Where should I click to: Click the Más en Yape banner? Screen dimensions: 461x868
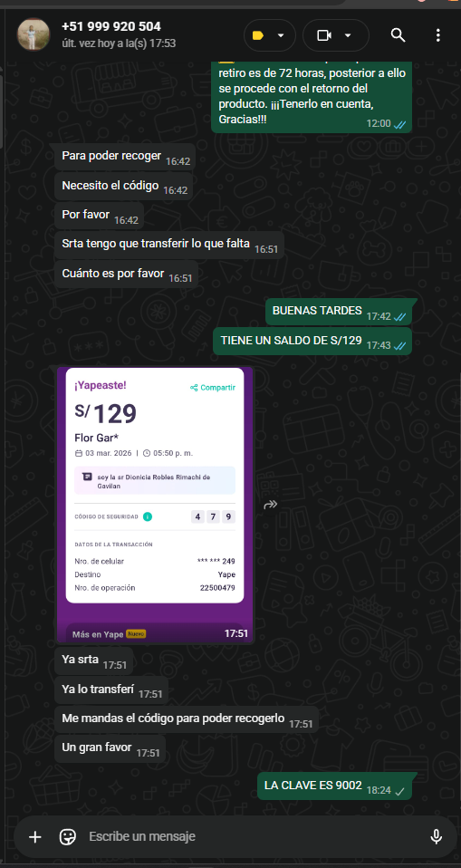click(109, 634)
